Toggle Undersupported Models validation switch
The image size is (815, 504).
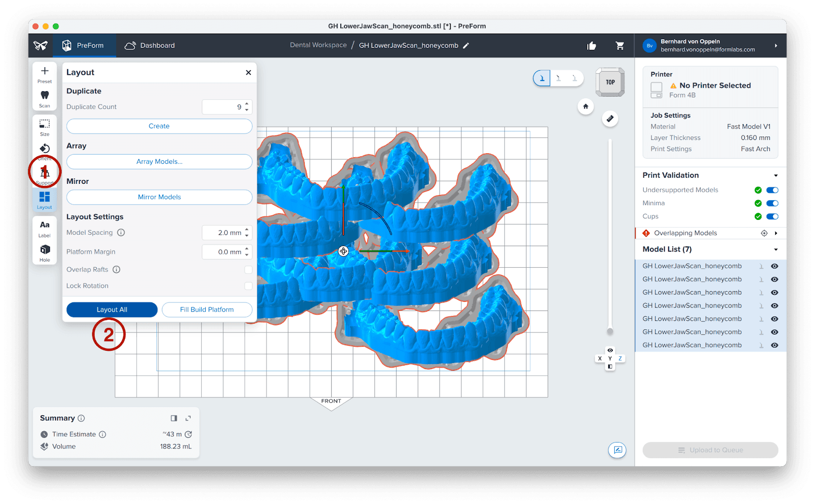(x=772, y=190)
